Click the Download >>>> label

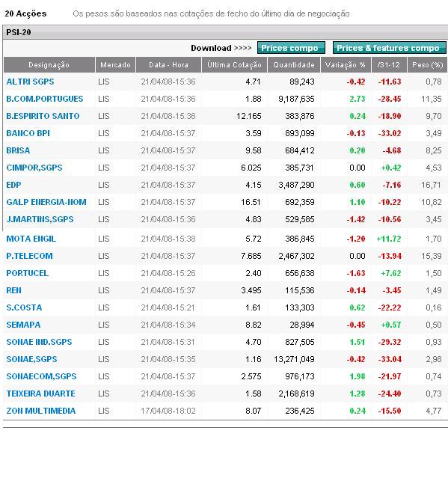[x=221, y=48]
